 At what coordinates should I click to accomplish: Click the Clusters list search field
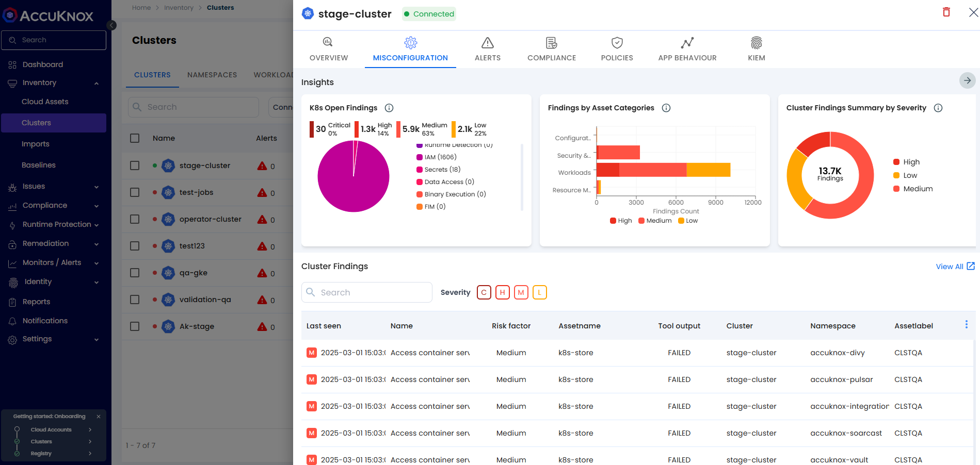tap(194, 107)
